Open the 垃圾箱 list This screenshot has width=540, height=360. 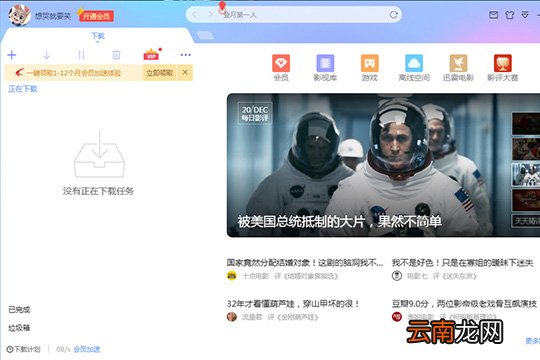click(19, 328)
